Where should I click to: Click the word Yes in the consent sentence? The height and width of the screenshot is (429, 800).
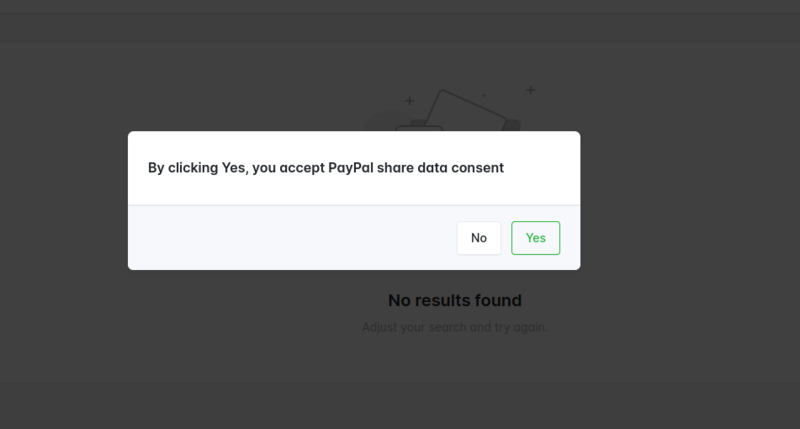(233, 168)
